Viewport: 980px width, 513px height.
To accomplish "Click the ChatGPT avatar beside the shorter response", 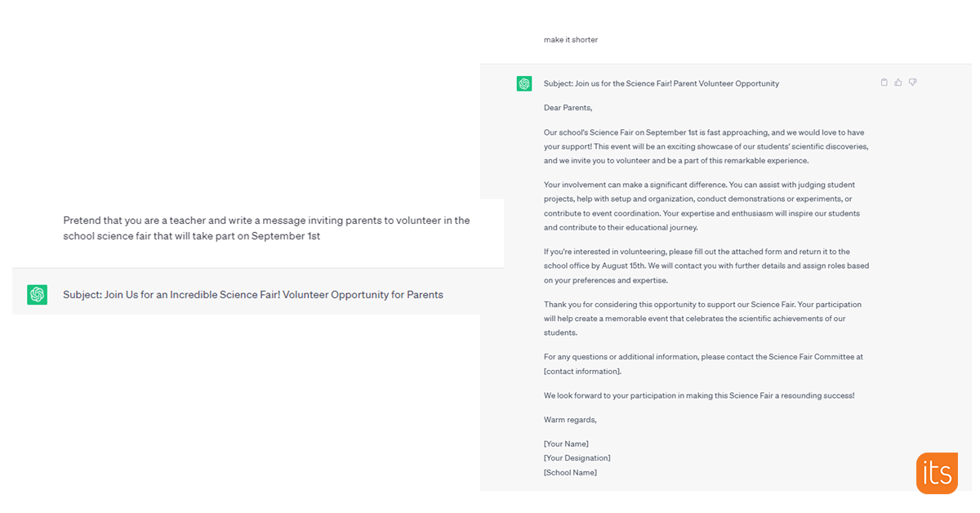I will coord(524,83).
